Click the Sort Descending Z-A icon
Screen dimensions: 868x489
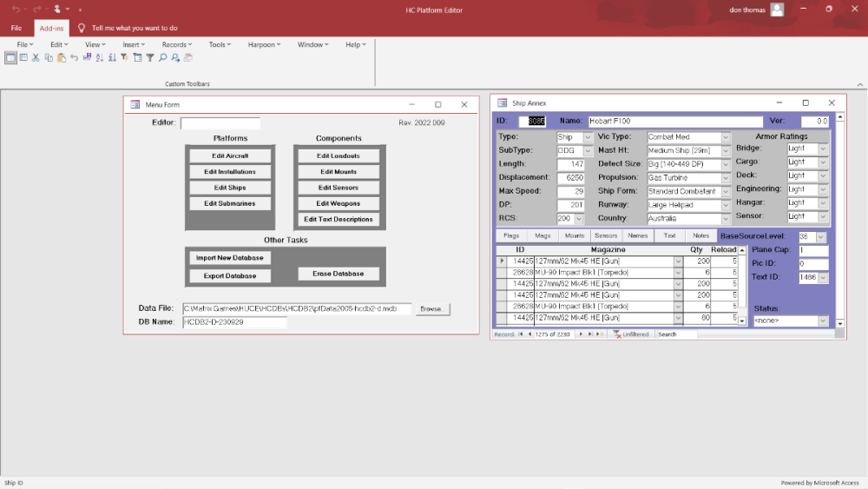[112, 57]
